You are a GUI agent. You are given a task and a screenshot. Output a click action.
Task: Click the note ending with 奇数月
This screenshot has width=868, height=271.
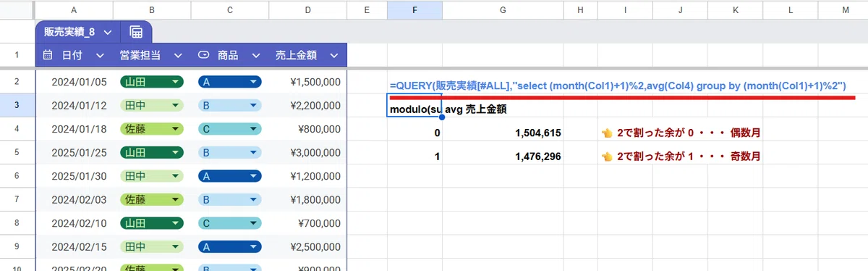click(681, 156)
